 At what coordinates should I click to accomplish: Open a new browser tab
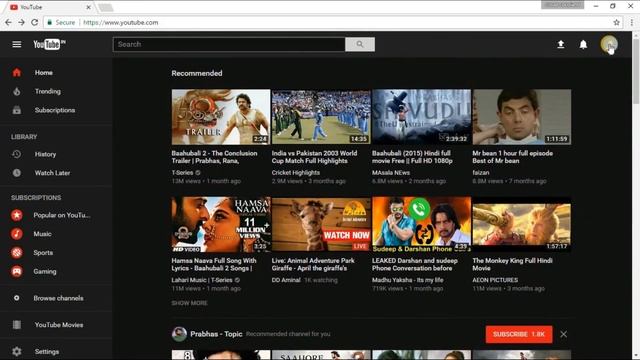106,7
